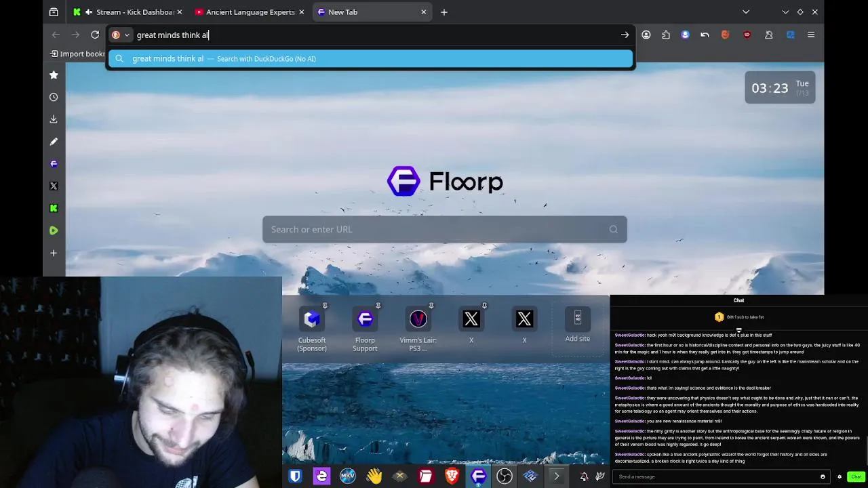The height and width of the screenshot is (488, 868).
Task: Open the uBlock Origin shield icon
Action: pos(747,35)
